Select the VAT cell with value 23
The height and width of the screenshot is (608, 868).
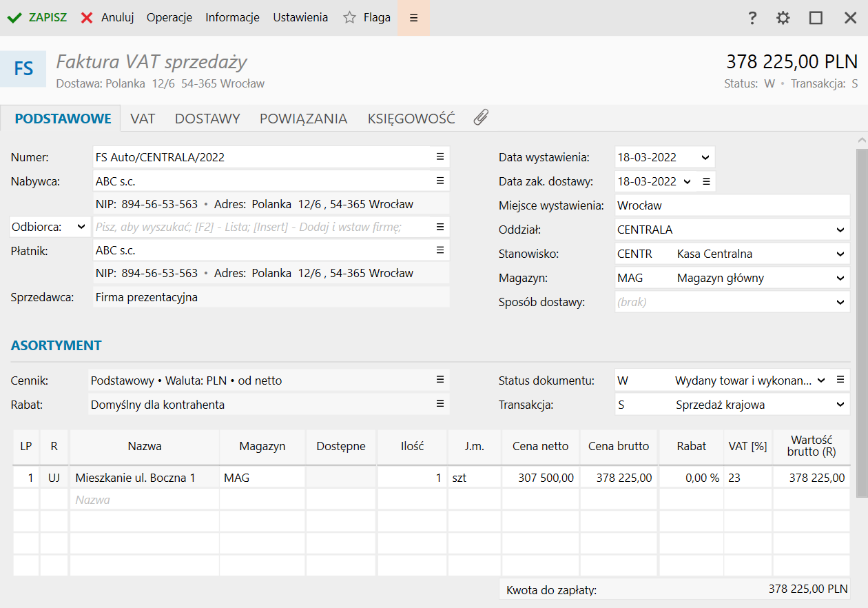(747, 477)
